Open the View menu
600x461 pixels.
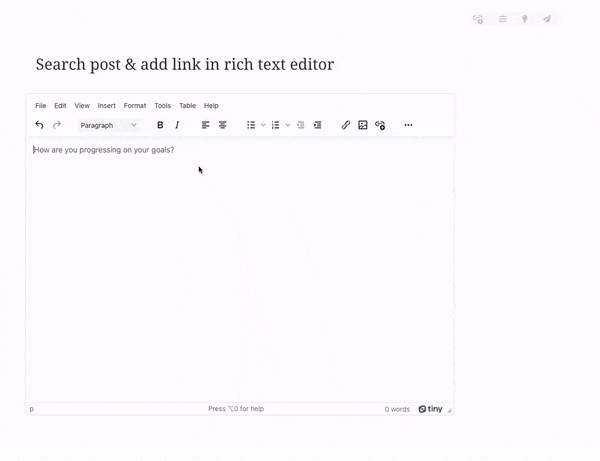[82, 106]
